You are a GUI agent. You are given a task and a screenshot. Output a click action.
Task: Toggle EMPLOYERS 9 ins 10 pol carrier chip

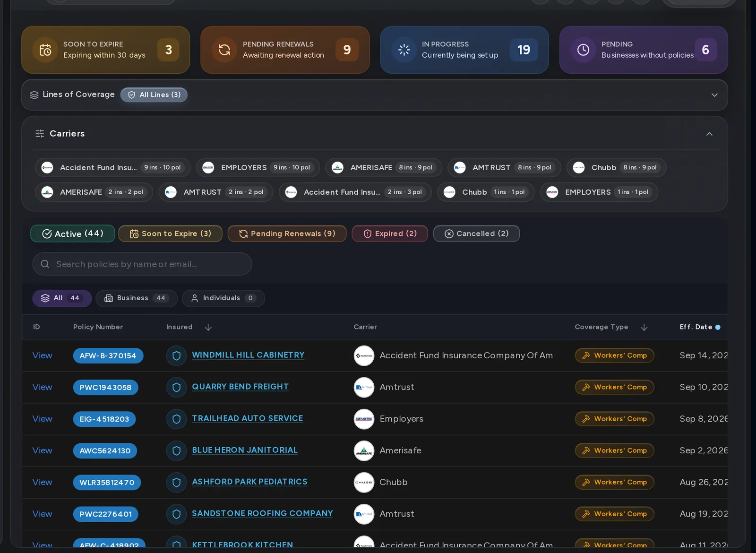point(258,167)
